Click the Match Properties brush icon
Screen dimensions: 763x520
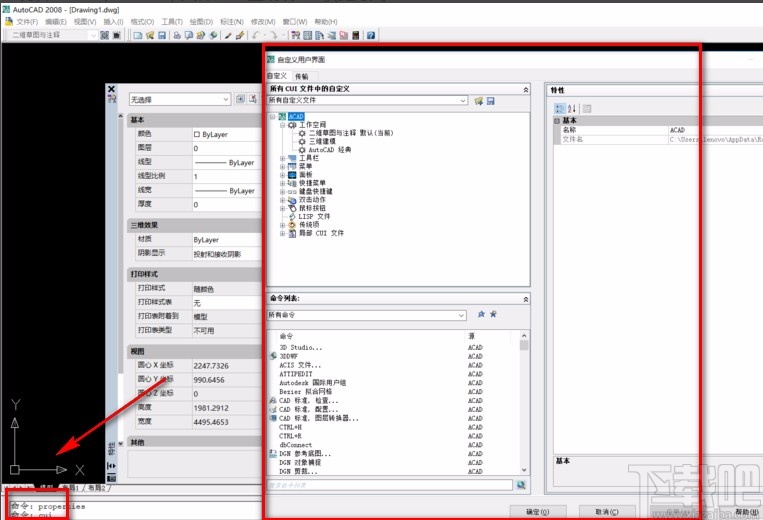pyautogui.click(x=239, y=35)
